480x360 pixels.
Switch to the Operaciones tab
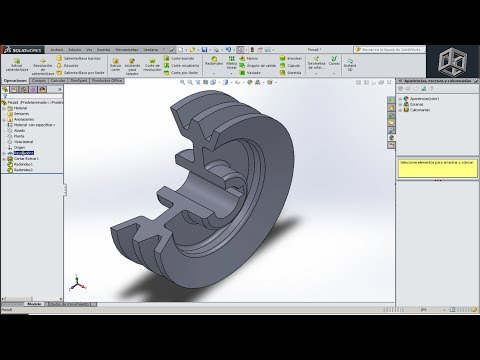(15, 81)
